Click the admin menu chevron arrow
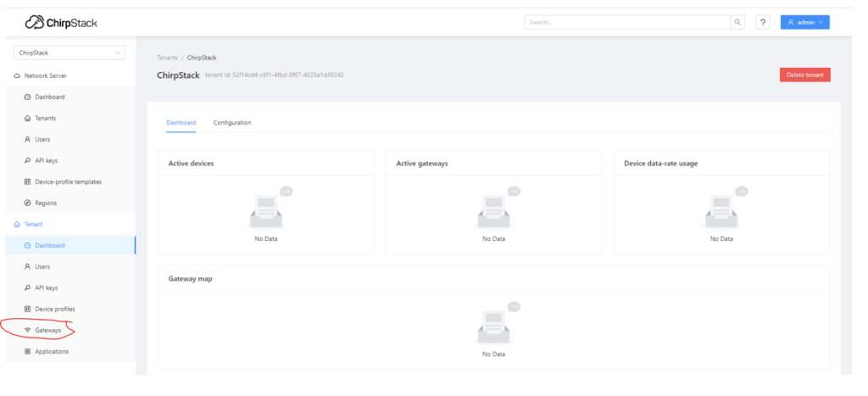Image resolution: width=868 pixels, height=396 pixels. tap(821, 22)
